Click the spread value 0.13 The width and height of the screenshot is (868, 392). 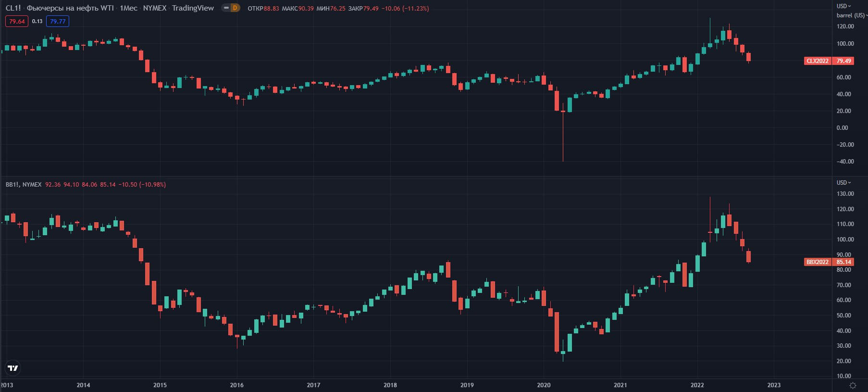coord(37,21)
